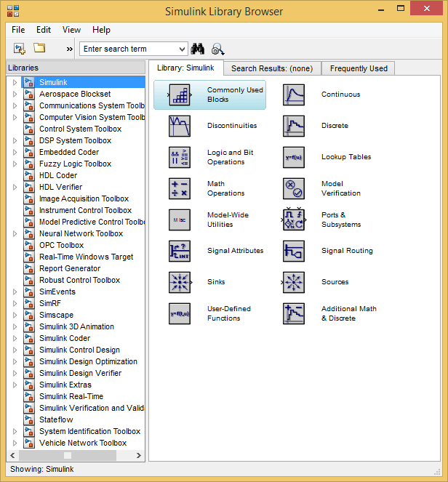Screen dimensions: 448x482
Task: Click the libraries horizontal scrollbar right arrow
Action: pos(139,455)
